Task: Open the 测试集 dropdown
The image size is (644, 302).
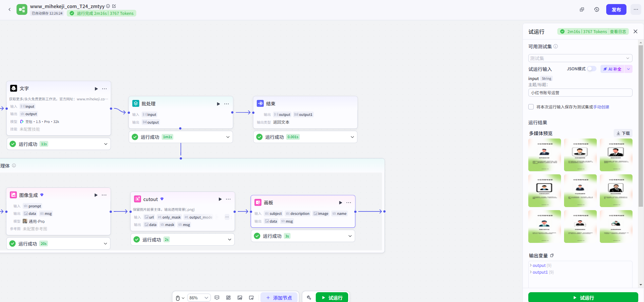Action: (580, 58)
